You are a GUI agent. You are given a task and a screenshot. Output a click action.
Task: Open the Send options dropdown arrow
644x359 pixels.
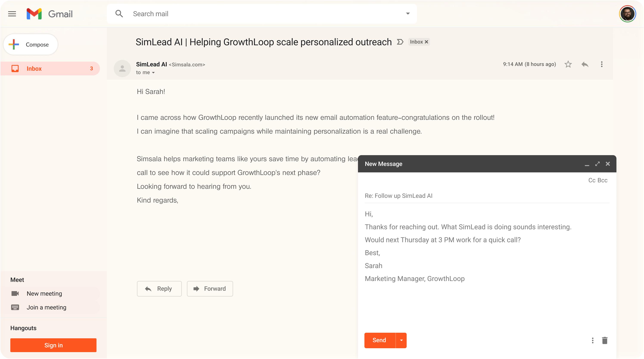click(401, 340)
